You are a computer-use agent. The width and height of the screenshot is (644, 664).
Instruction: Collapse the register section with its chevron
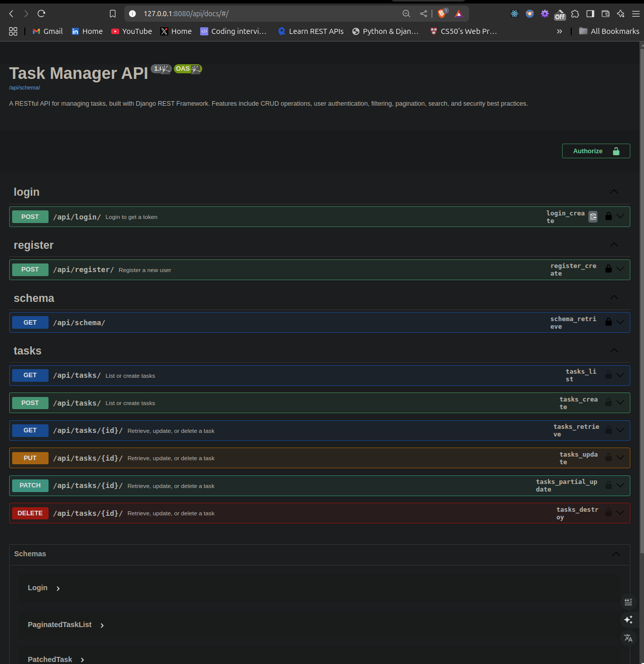click(614, 245)
